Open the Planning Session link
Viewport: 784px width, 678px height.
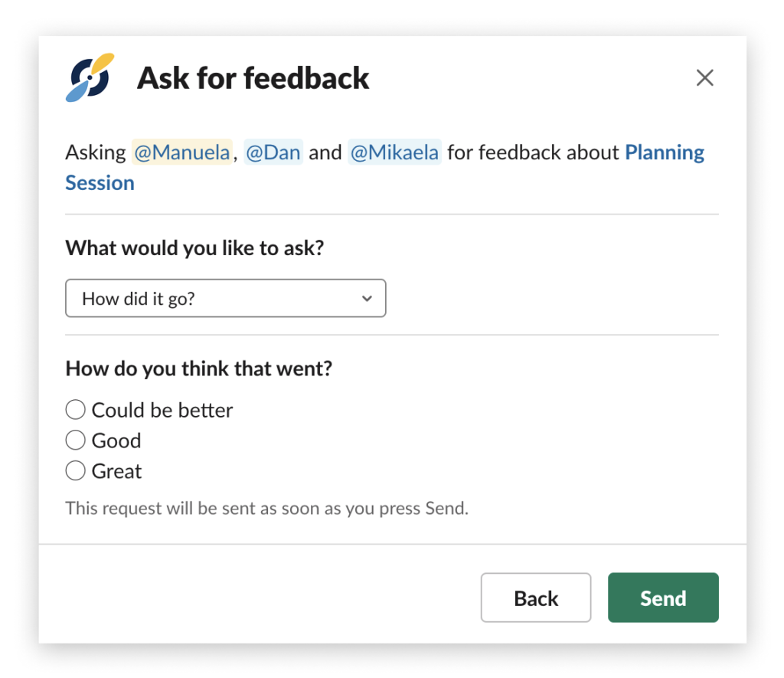click(665, 152)
